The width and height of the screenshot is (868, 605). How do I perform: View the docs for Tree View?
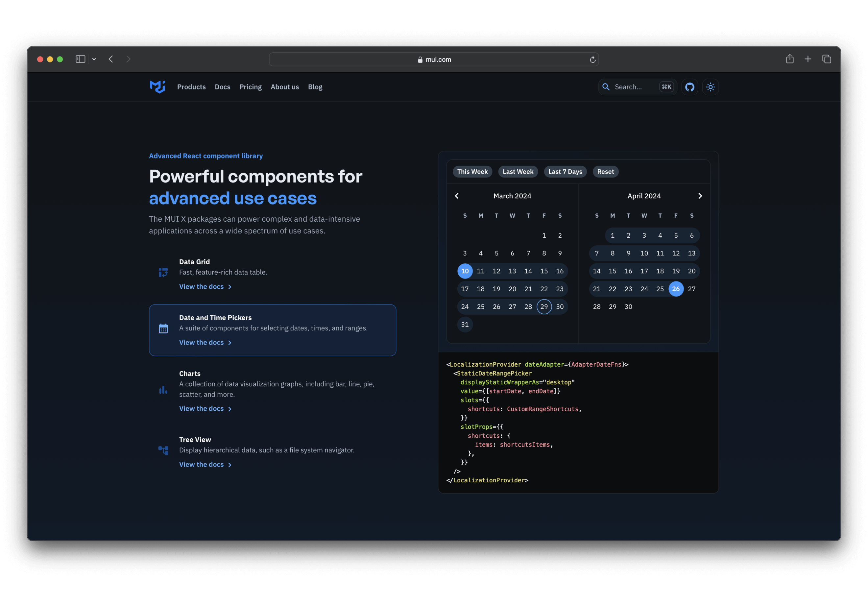point(205,465)
